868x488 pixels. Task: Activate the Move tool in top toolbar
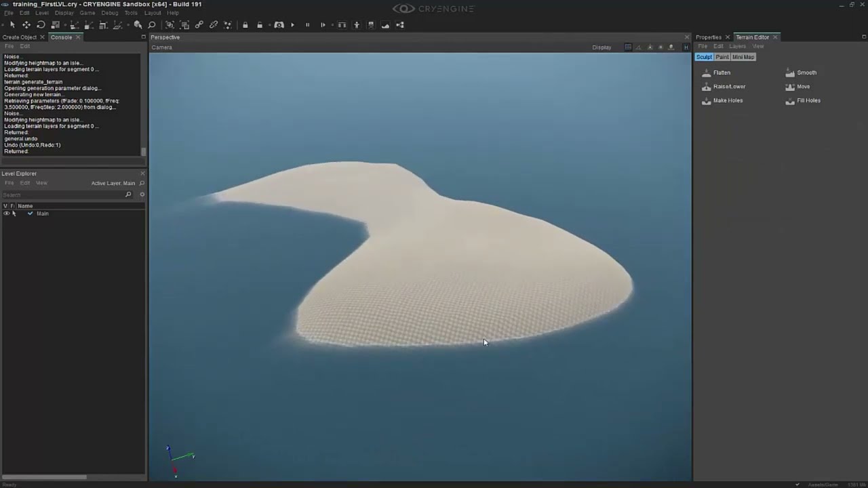pos(26,25)
